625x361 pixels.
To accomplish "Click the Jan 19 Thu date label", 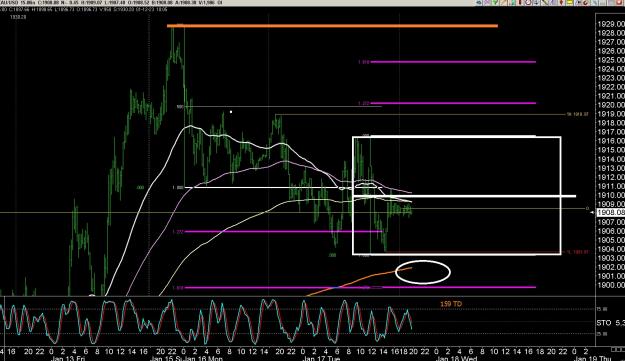I will click(592, 358).
